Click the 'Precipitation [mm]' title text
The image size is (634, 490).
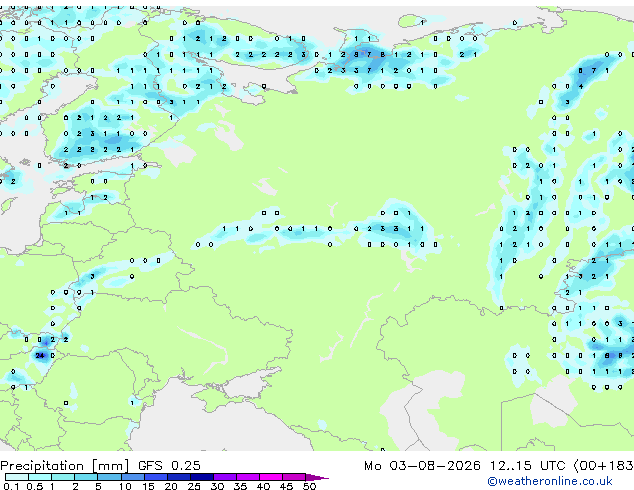(x=65, y=466)
